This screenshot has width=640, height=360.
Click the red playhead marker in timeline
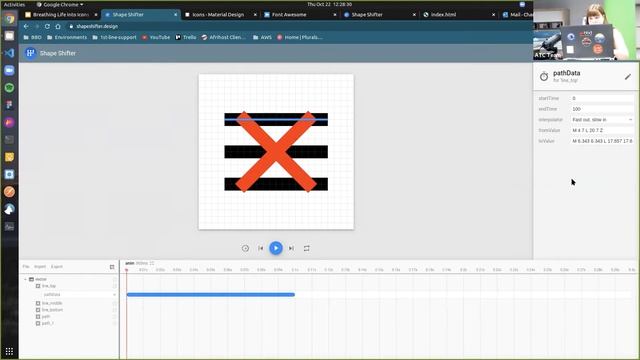pyautogui.click(x=127, y=270)
